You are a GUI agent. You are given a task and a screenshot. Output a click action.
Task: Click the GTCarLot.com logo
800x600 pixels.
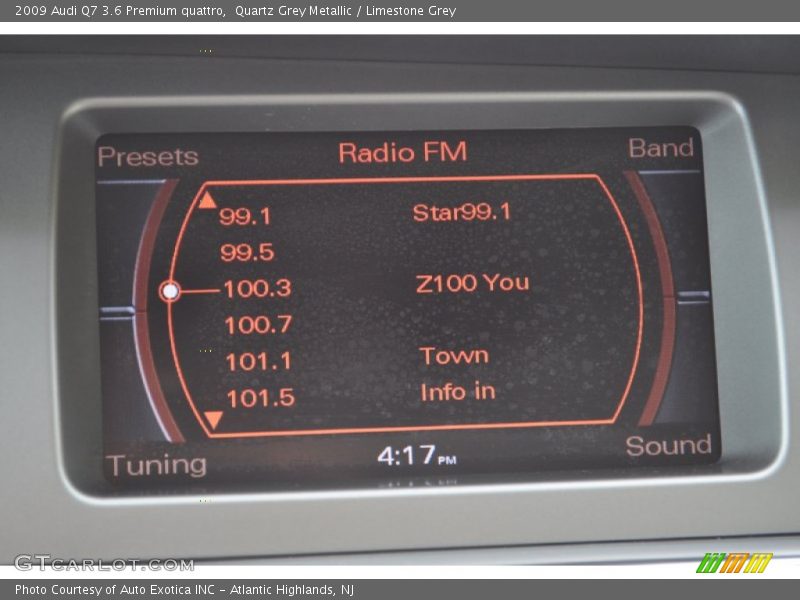tap(104, 564)
